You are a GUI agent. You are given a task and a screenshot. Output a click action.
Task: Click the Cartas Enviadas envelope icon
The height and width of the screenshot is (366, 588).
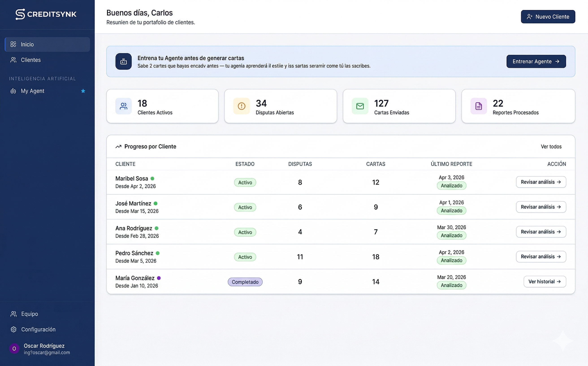coord(360,106)
